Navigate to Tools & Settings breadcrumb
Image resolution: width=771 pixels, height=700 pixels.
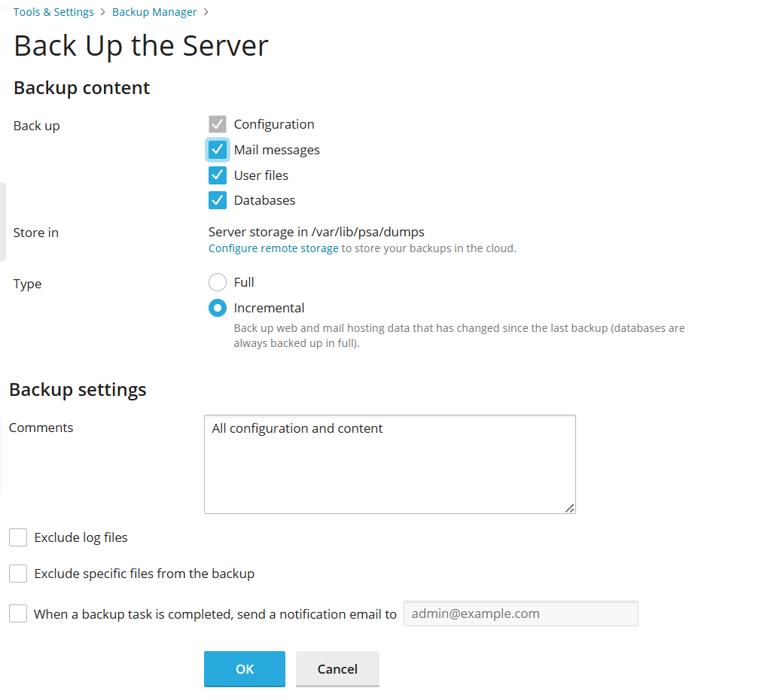53,11
